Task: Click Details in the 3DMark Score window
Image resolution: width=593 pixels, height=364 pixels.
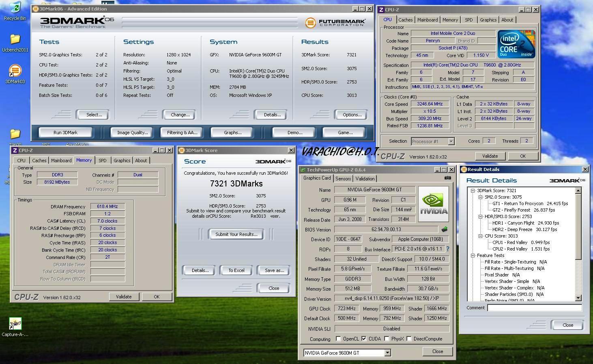Action: pyautogui.click(x=200, y=270)
